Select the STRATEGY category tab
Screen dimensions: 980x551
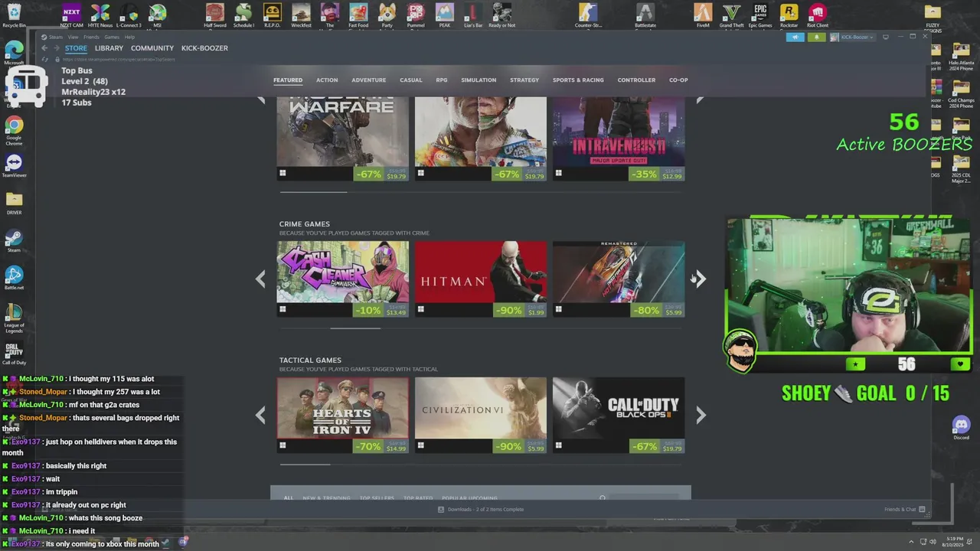click(524, 80)
